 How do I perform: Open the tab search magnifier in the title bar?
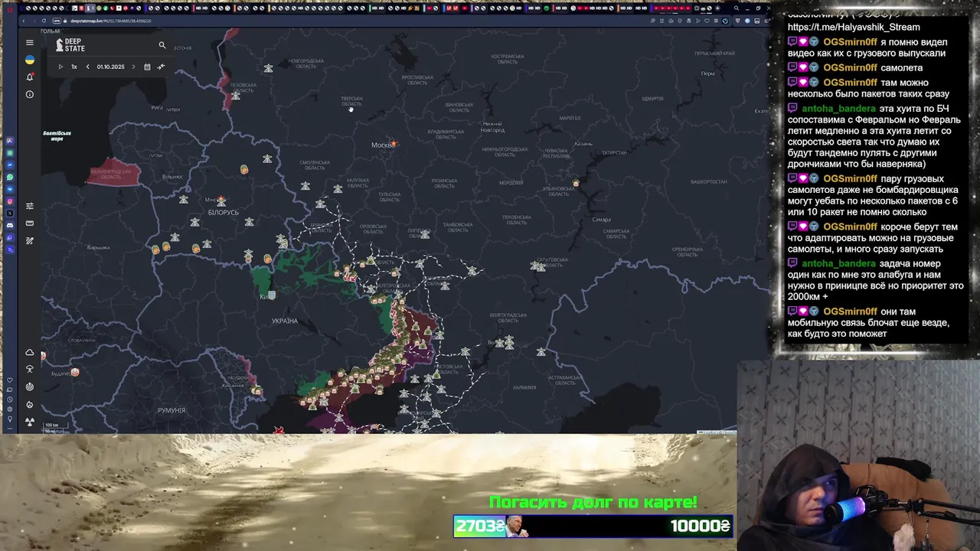pyautogui.click(x=737, y=8)
